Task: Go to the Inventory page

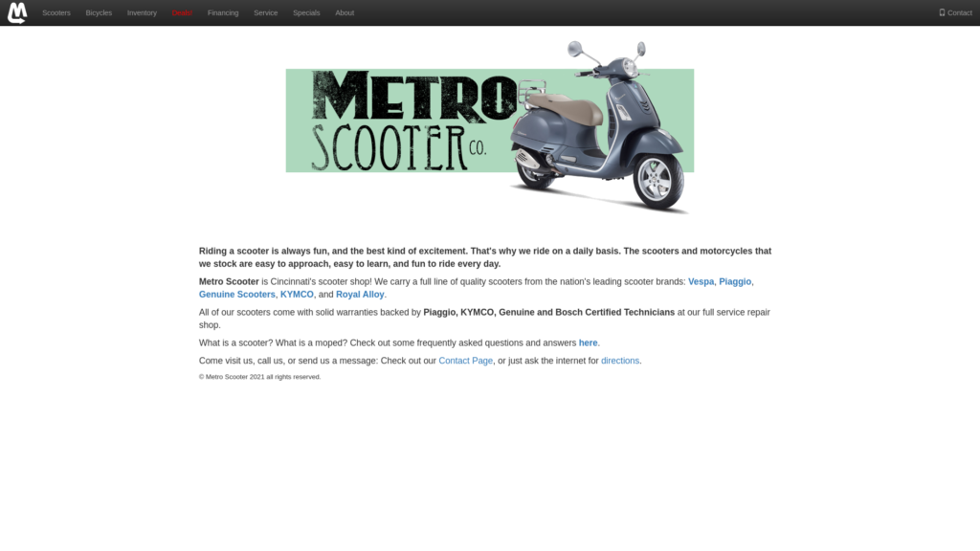Action: click(x=142, y=13)
